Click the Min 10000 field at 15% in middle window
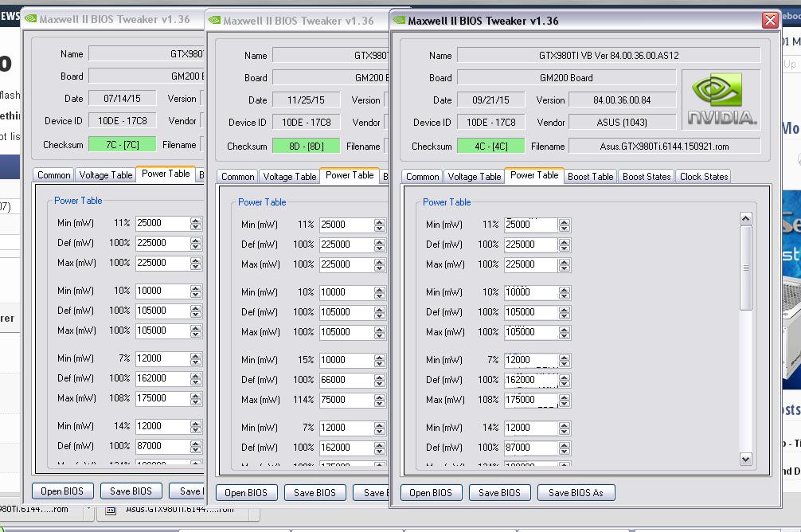This screenshot has height=532, width=801. [x=346, y=360]
